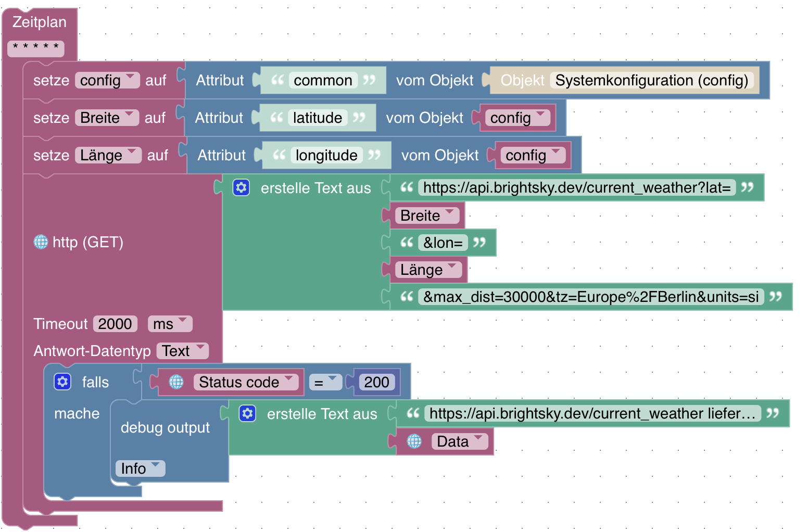Open Antwort-Datentyp 'Text' dropdown

click(183, 351)
